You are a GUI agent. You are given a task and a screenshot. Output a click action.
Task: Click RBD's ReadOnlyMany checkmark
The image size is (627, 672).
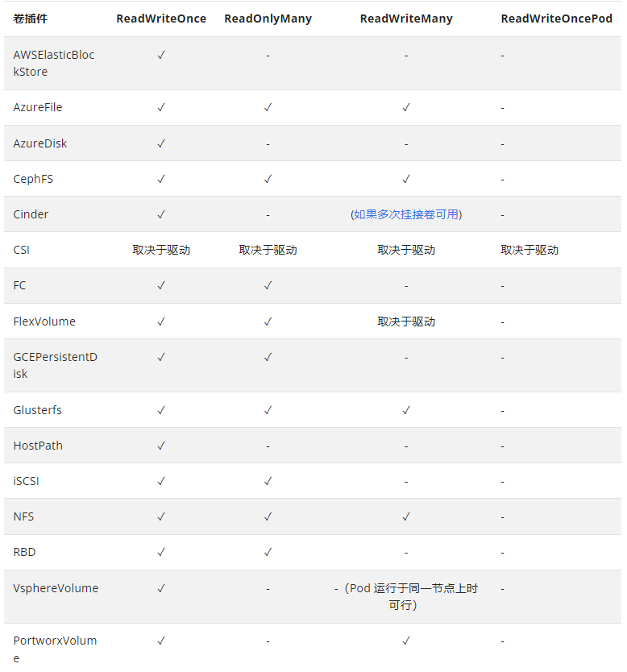pos(268,552)
